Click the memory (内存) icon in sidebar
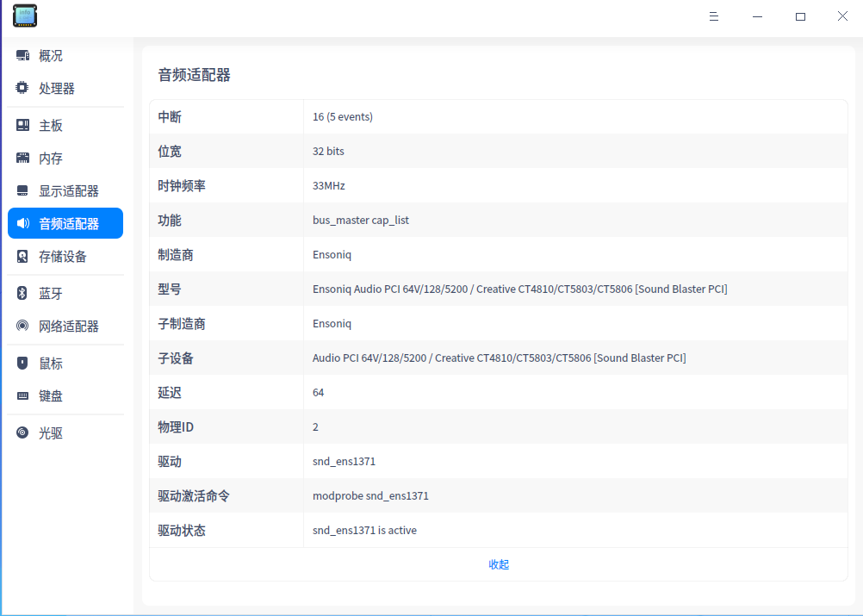Screen dimensions: 863x616 pos(22,159)
